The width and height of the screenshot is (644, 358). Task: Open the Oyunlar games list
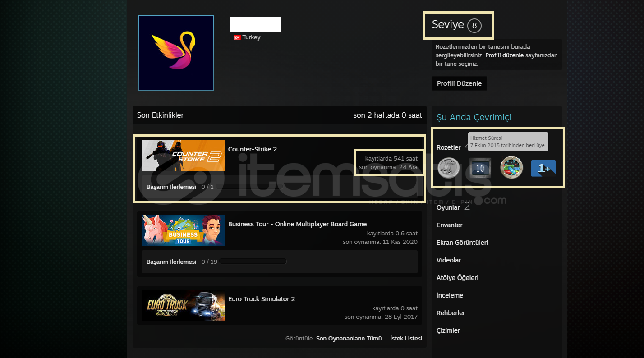click(x=448, y=207)
